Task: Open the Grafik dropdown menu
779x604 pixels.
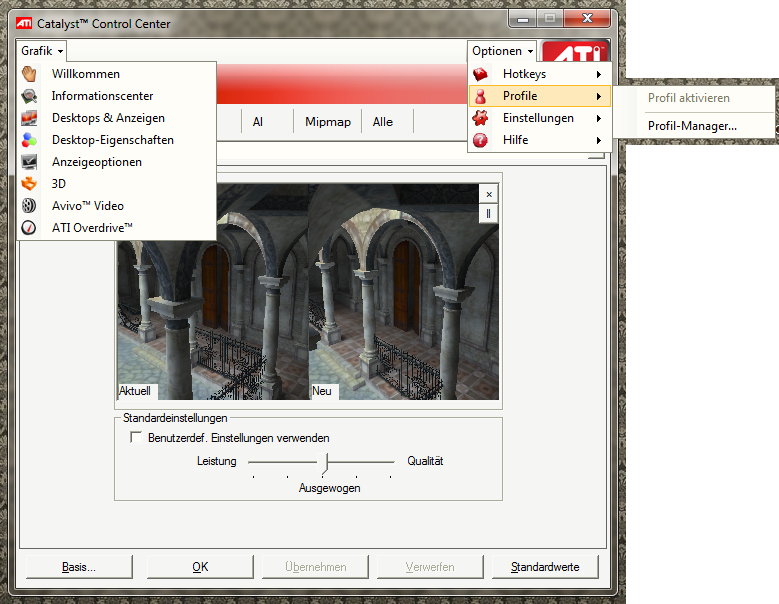Action: click(x=42, y=51)
